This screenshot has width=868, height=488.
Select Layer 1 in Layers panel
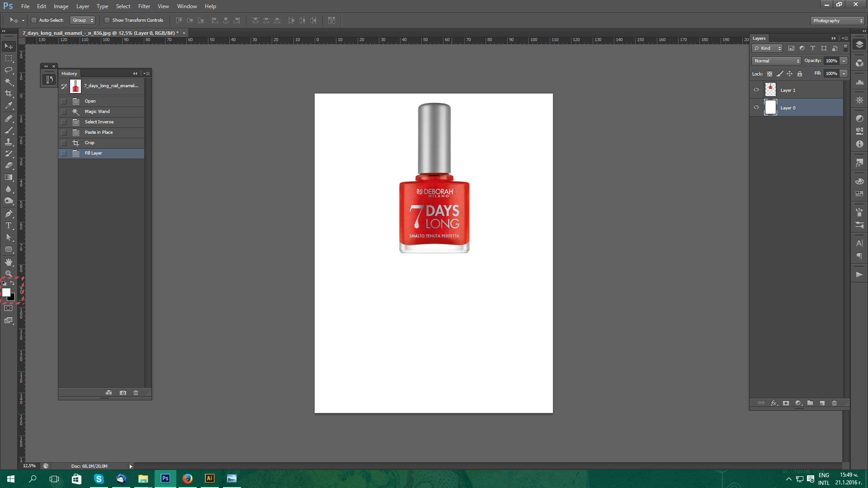click(797, 90)
